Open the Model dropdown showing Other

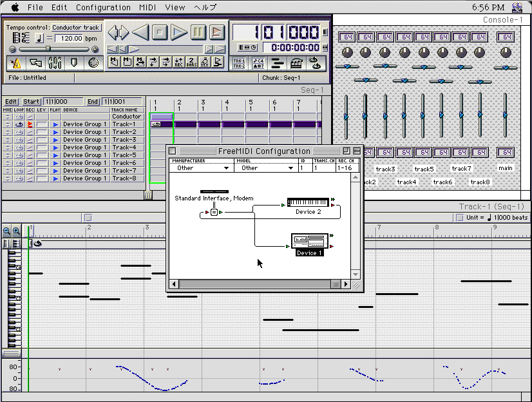[x=265, y=168]
